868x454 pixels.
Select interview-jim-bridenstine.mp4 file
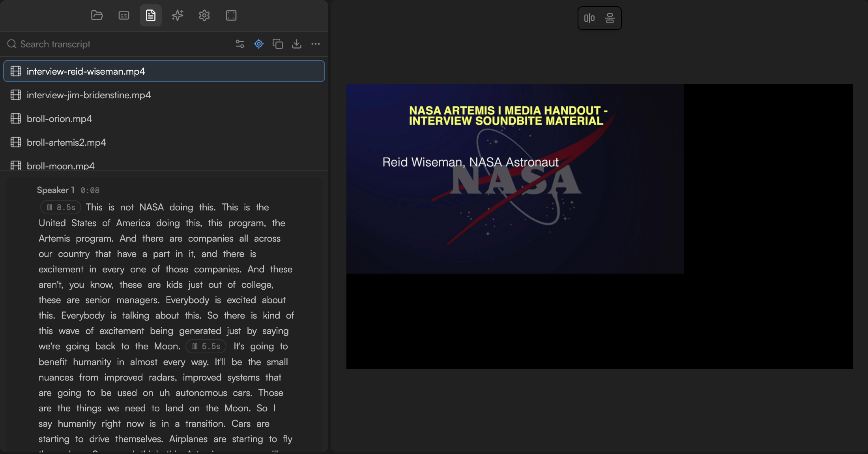coord(164,95)
